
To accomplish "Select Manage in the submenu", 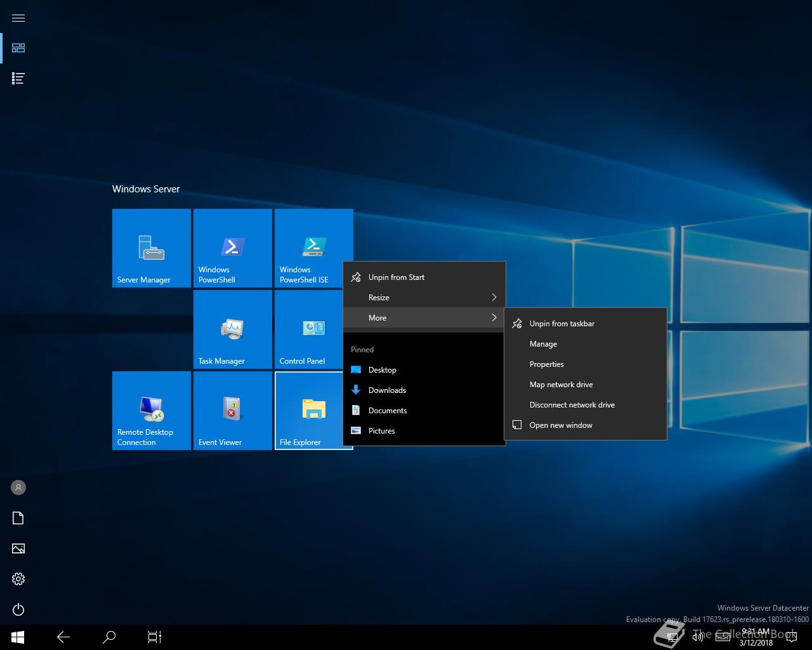I will tap(586, 344).
